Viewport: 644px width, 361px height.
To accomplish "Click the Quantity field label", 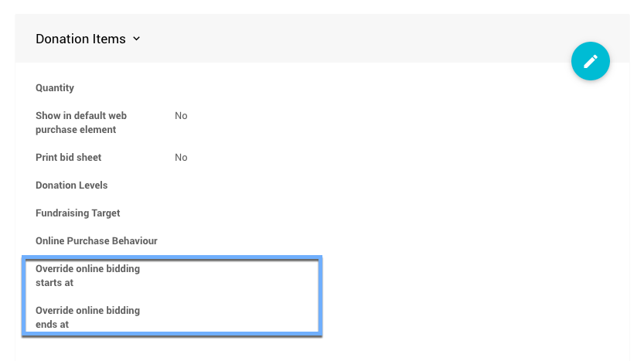I will (x=55, y=88).
